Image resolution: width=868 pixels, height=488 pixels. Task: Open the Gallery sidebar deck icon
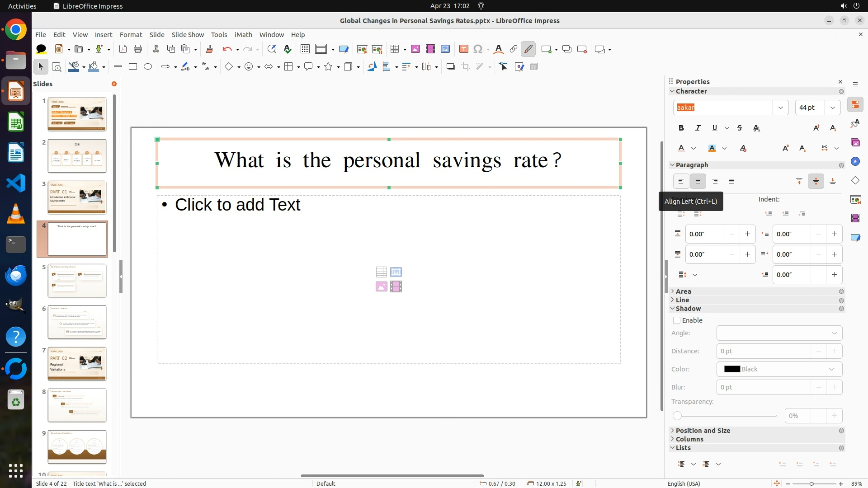(855, 143)
